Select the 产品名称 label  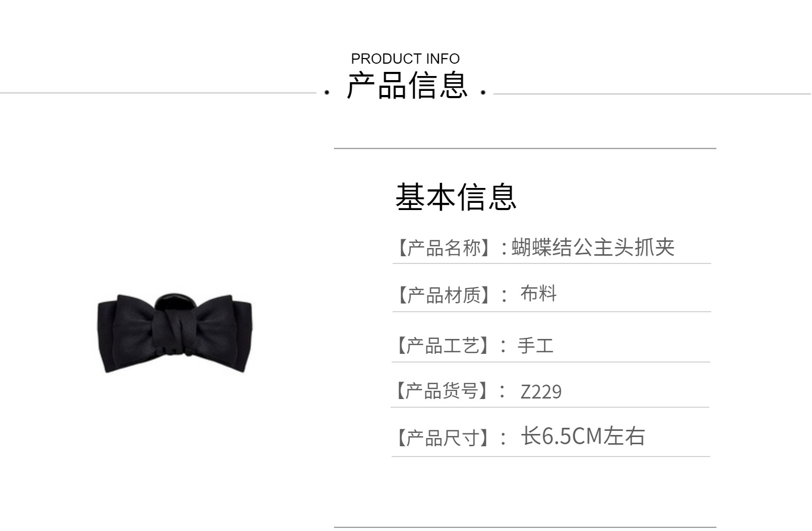(x=445, y=248)
